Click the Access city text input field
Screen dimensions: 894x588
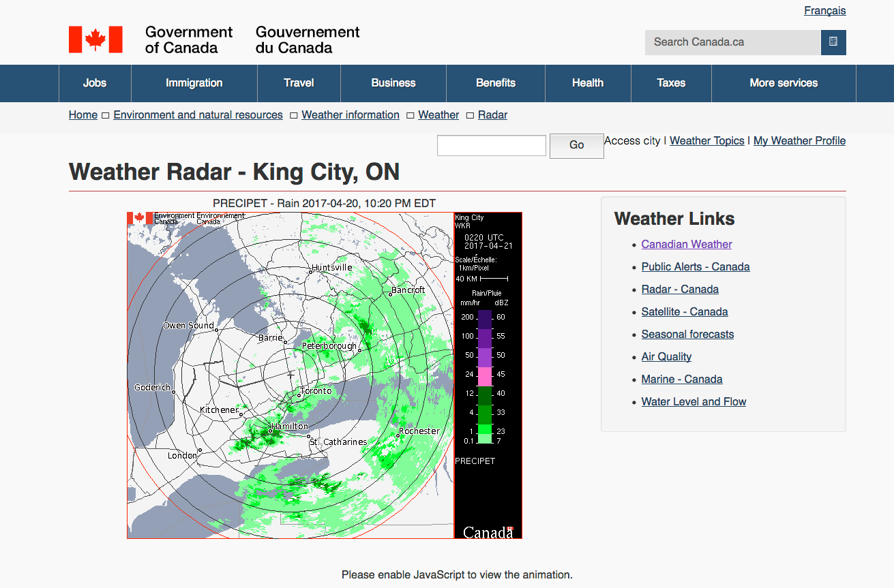point(491,145)
